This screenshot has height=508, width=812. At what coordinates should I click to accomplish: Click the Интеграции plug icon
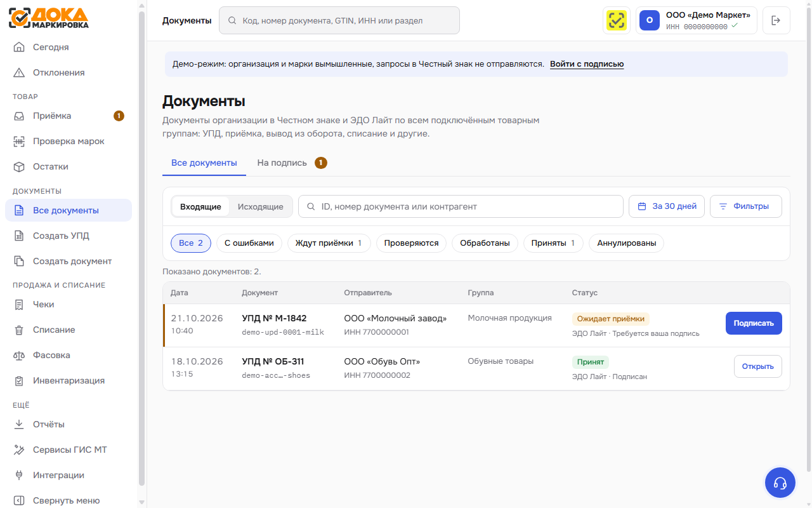(x=19, y=475)
